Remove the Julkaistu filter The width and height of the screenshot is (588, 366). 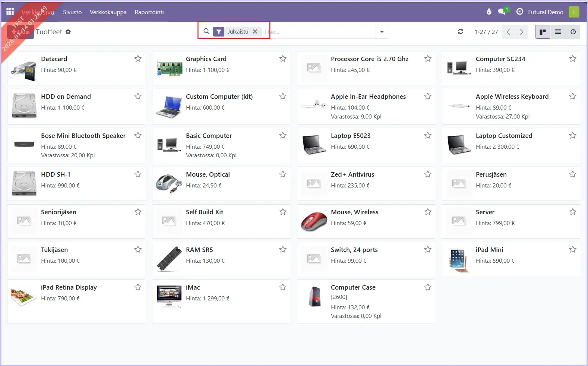tap(255, 32)
